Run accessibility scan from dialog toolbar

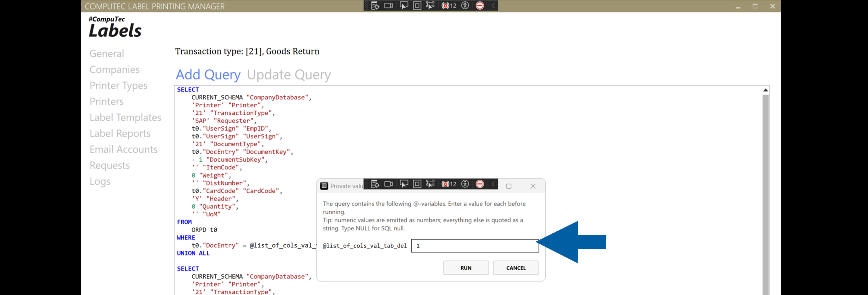465,184
